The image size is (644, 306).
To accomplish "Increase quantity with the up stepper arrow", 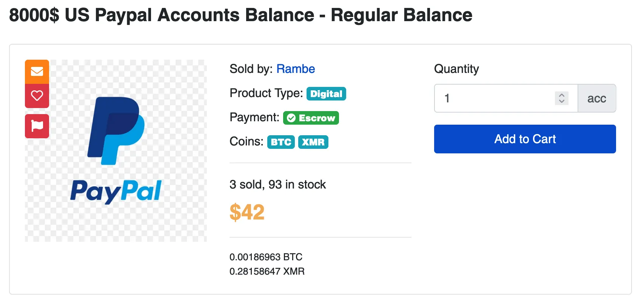I will tap(562, 95).
